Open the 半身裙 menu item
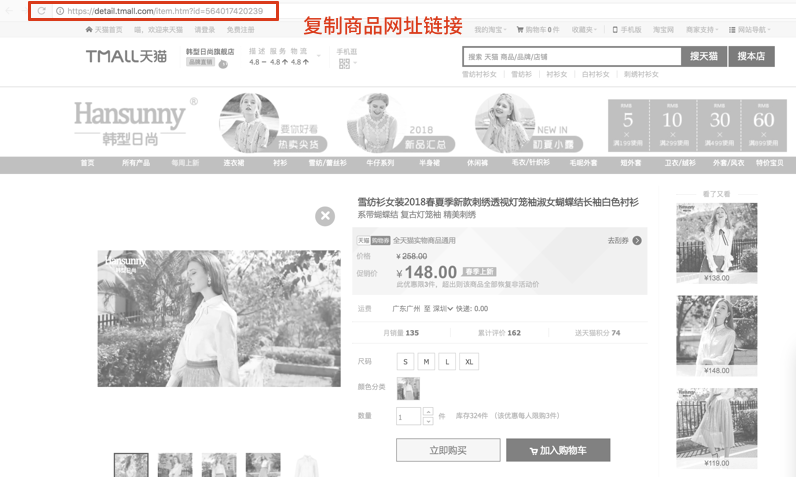This screenshot has height=477, width=796. point(429,163)
